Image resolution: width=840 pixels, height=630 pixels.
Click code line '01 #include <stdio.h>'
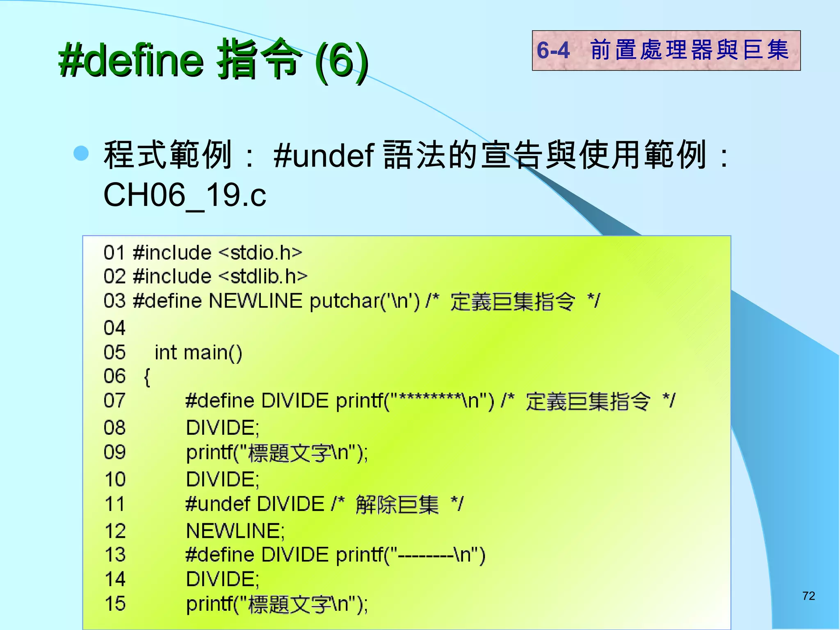(203, 252)
